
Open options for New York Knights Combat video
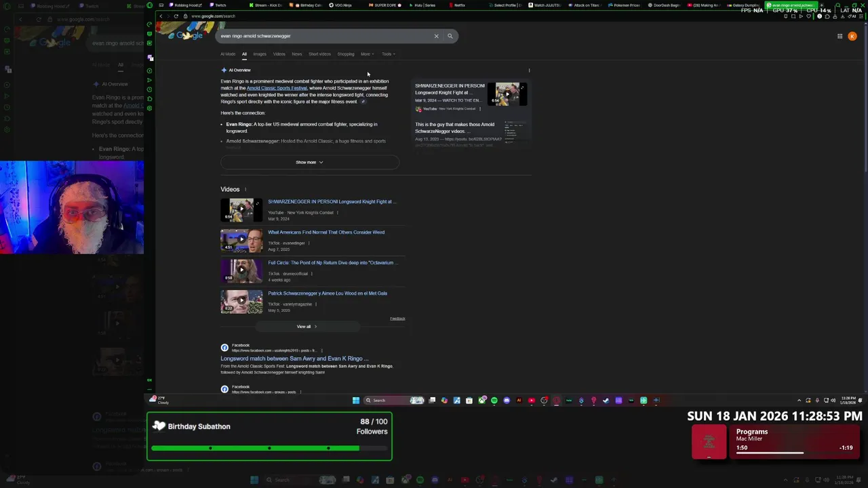tap(337, 213)
